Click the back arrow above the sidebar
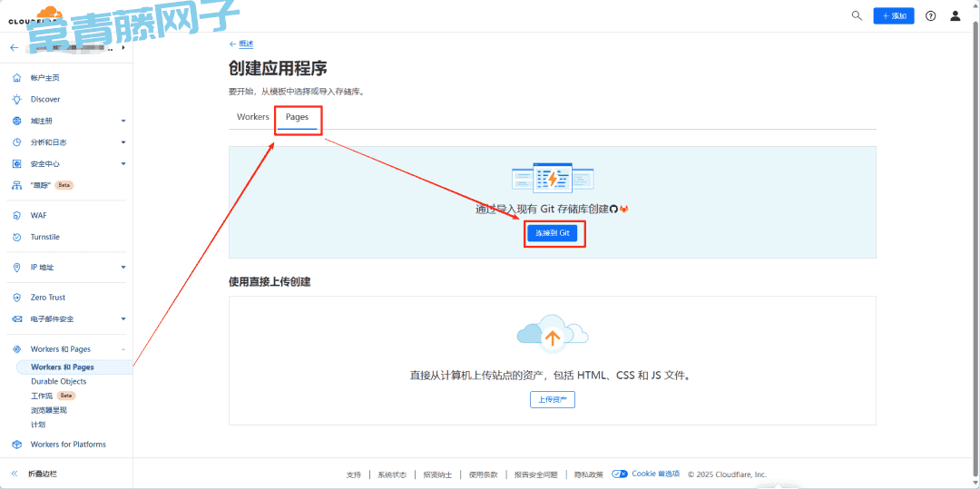This screenshot has height=489, width=980. pyautogui.click(x=15, y=47)
